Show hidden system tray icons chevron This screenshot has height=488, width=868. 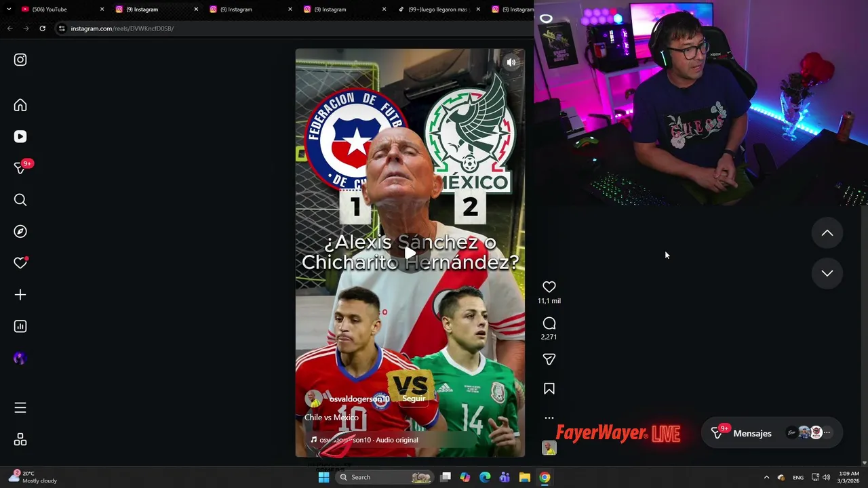coord(767,477)
